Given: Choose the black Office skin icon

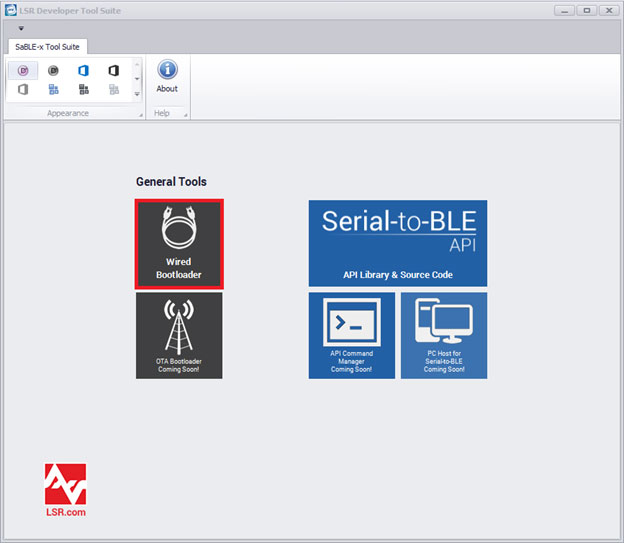Looking at the screenshot, I should coord(113,71).
